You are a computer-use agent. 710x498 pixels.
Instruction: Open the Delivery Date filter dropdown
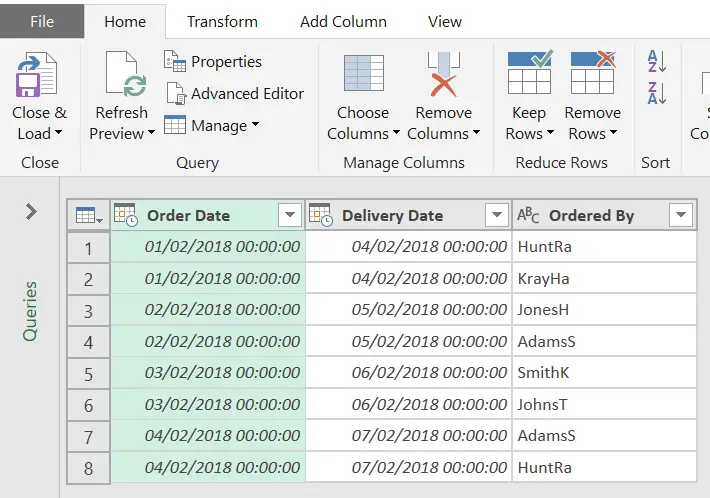(x=496, y=215)
